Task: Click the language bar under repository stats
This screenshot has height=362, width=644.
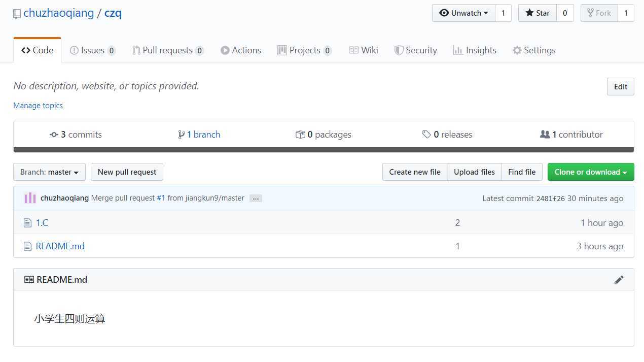Action: point(324,150)
